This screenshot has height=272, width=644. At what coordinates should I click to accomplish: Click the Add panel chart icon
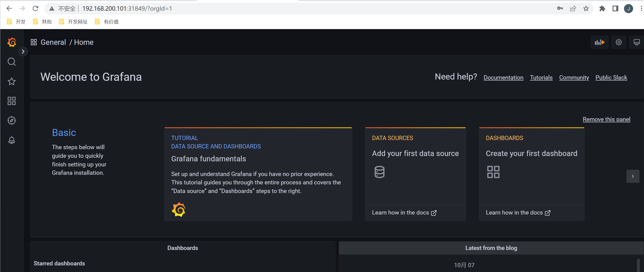coord(599,42)
